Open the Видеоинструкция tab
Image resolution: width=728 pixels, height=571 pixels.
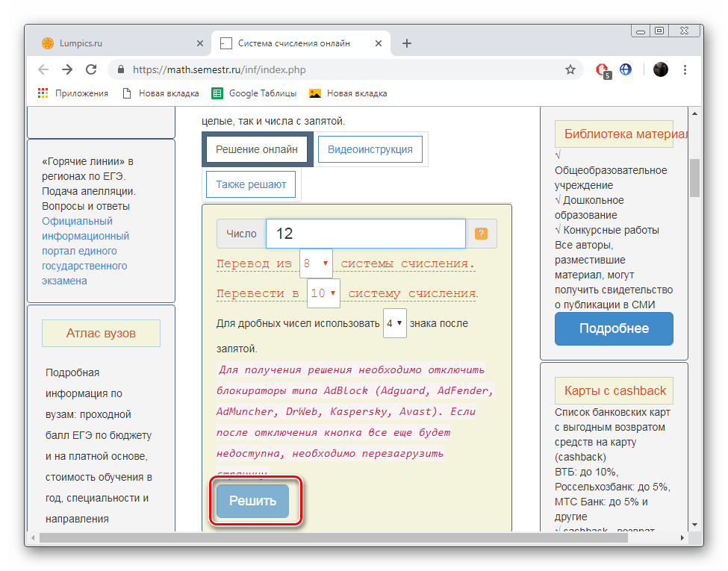point(370,149)
